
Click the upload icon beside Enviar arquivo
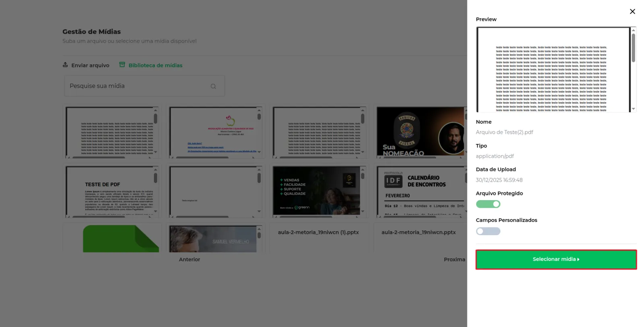pyautogui.click(x=65, y=65)
